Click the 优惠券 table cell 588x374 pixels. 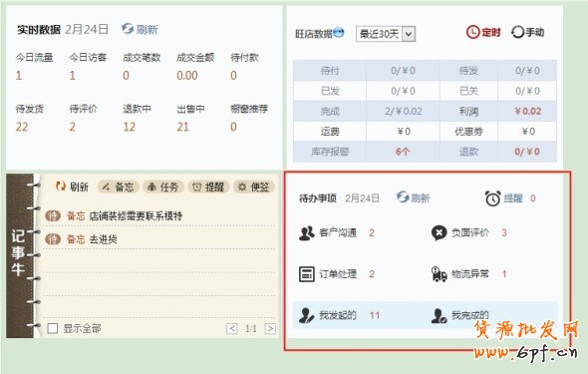[x=468, y=132]
